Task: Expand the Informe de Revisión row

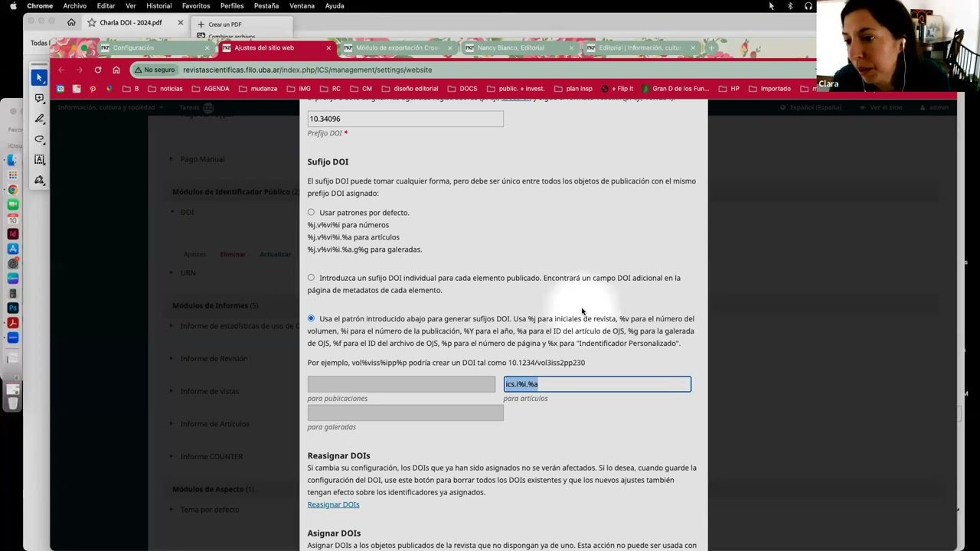Action: click(x=171, y=358)
